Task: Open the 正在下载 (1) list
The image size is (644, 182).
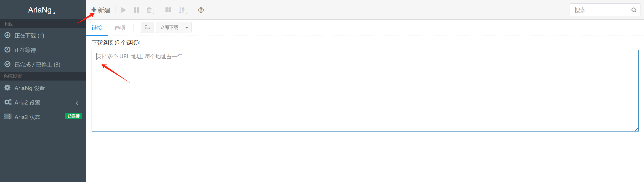Action: (x=29, y=35)
